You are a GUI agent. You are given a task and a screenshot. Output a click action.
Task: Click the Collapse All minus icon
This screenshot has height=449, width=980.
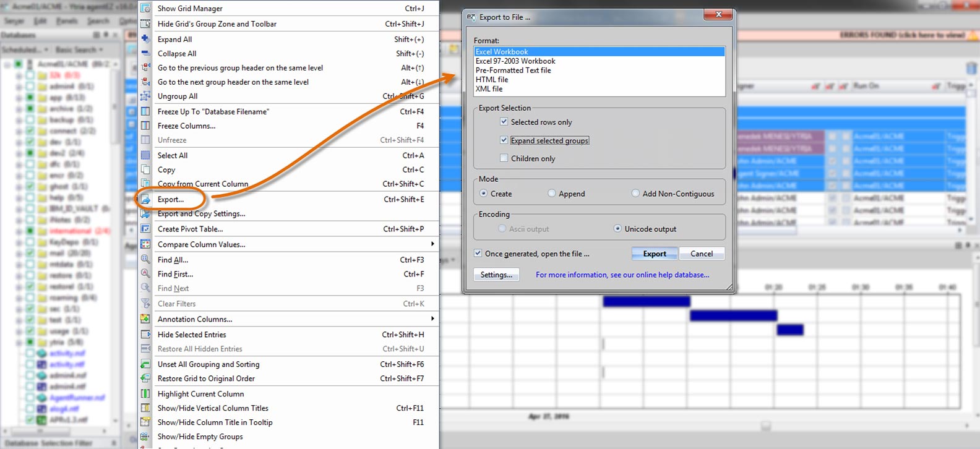click(x=145, y=53)
